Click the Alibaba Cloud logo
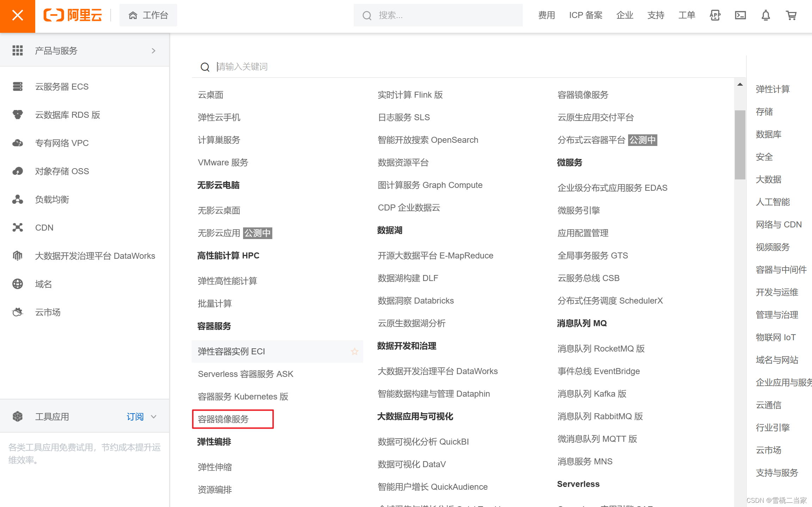 point(73,15)
